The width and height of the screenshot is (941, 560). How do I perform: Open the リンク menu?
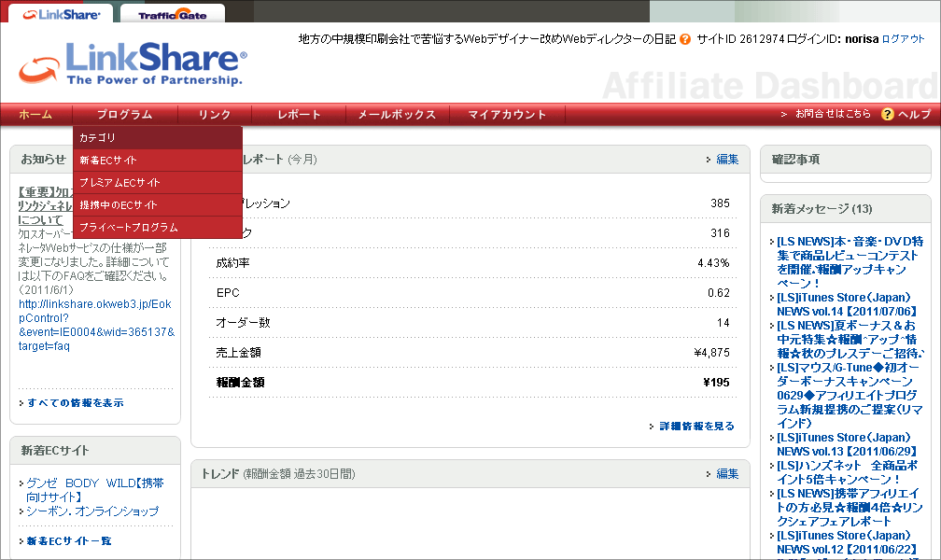(x=215, y=114)
